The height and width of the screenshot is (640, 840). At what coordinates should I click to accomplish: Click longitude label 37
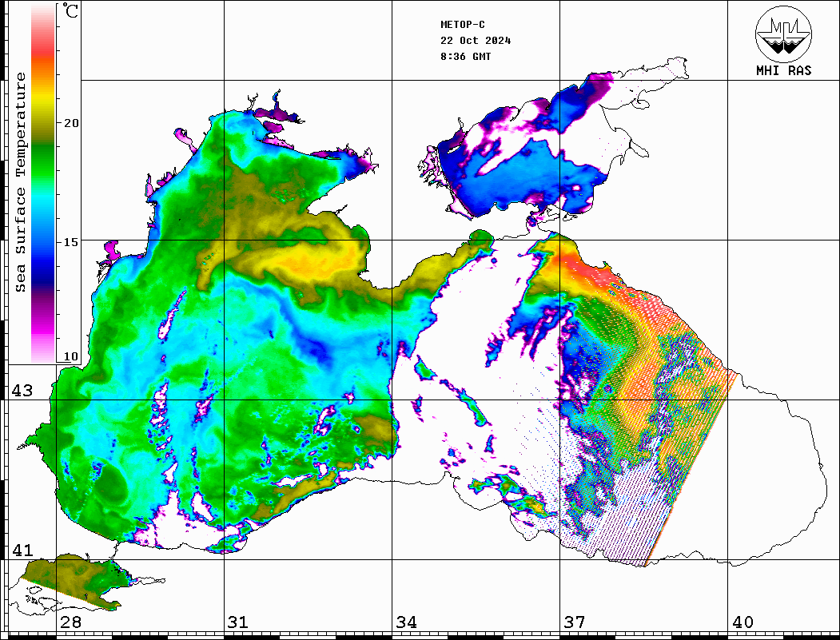575,622
